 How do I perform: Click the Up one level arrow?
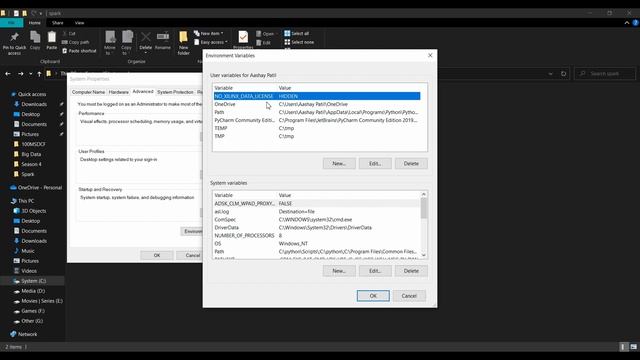coord(39,74)
